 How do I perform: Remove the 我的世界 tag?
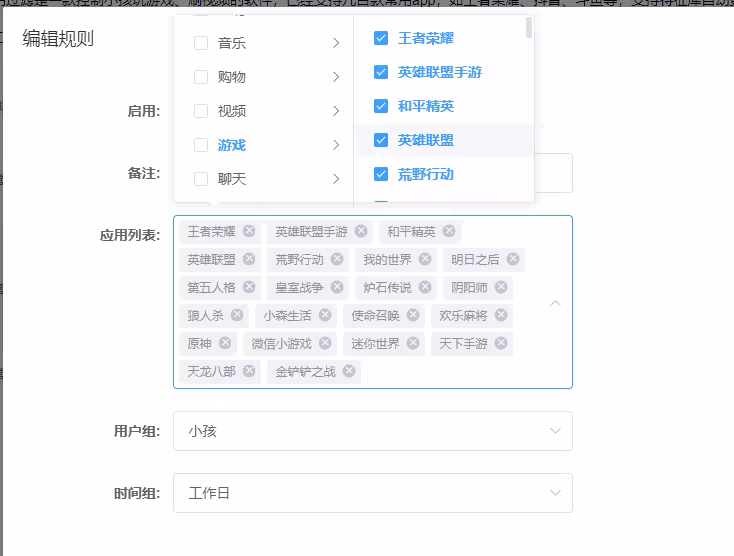tap(425, 259)
